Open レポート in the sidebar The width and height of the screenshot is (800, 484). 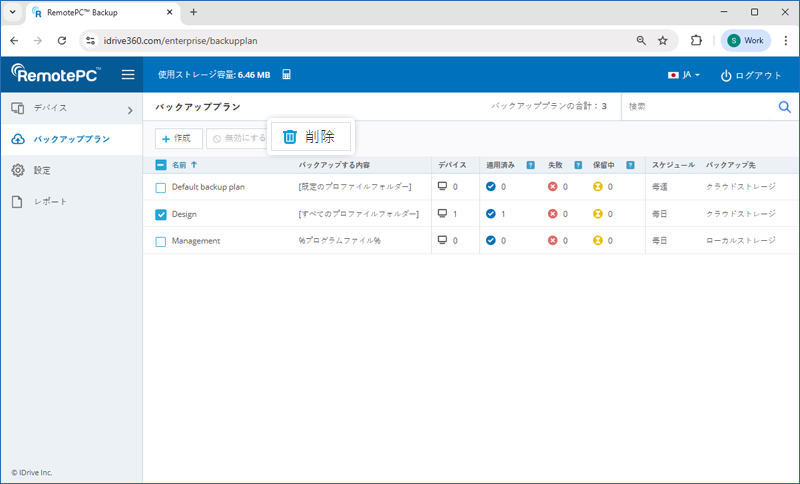pos(71,201)
